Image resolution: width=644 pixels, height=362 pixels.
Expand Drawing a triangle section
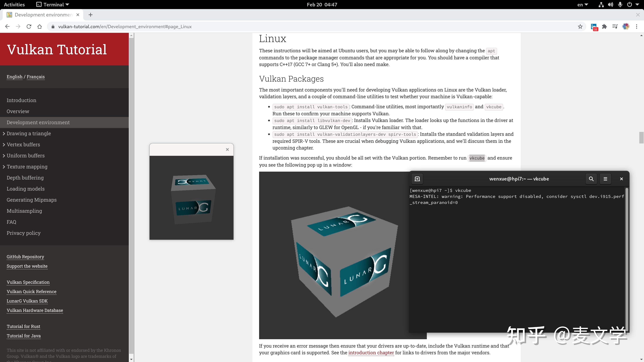coord(29,133)
